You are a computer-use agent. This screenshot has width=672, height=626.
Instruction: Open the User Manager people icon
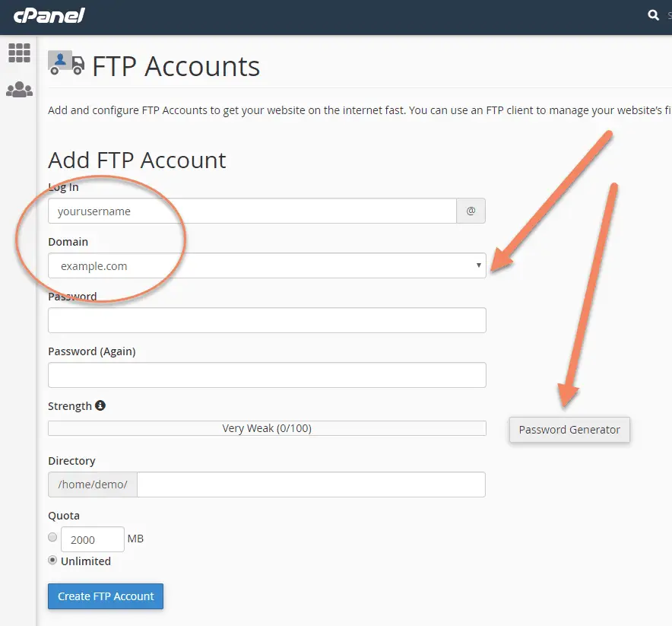coord(19,90)
